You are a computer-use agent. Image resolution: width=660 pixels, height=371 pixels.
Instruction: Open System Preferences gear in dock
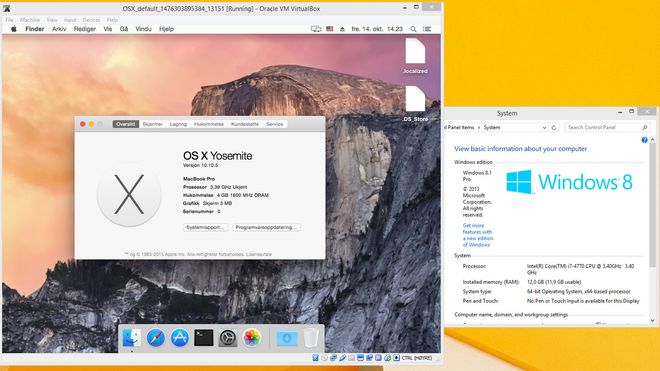[228, 338]
